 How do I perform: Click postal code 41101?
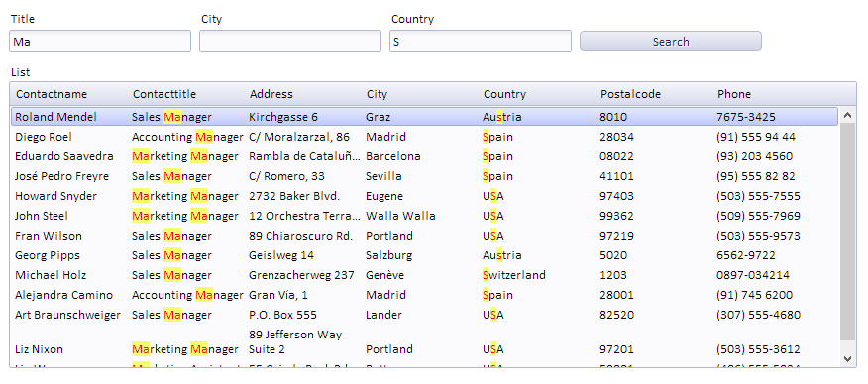616,176
